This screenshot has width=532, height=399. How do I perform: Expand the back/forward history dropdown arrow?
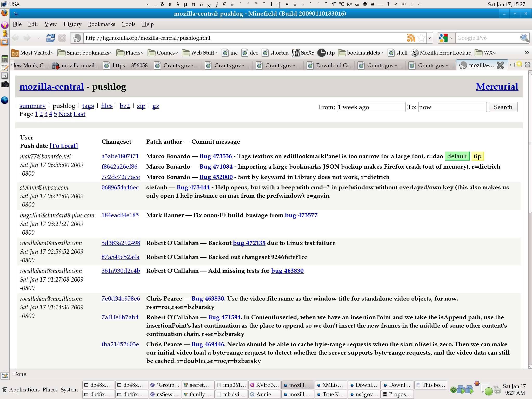point(39,38)
